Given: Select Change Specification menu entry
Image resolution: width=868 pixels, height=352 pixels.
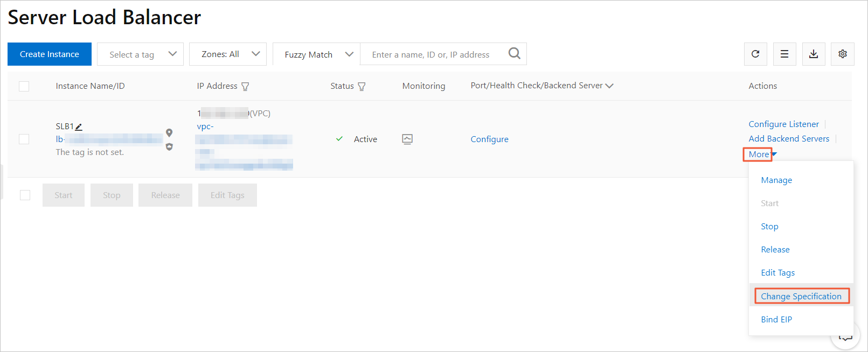Looking at the screenshot, I should click(x=801, y=297).
